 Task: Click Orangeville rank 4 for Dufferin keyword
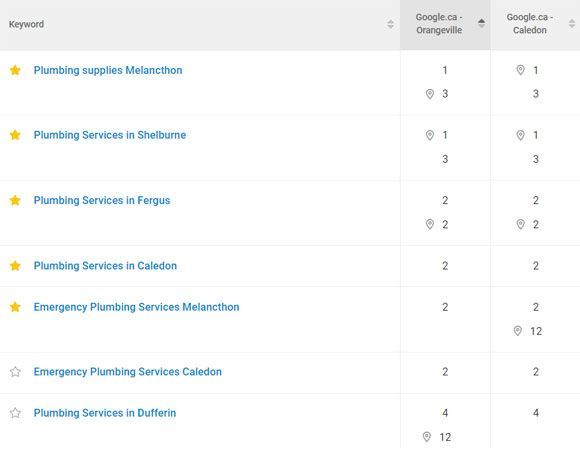click(445, 413)
